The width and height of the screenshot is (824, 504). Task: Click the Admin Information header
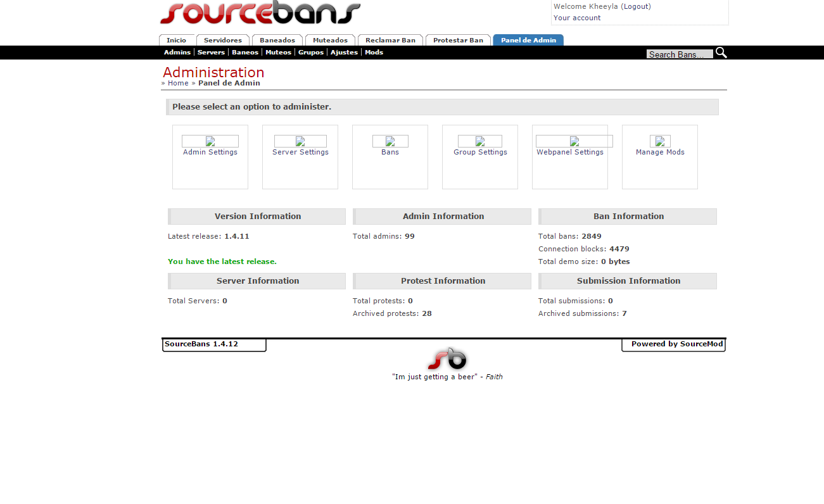coord(443,217)
